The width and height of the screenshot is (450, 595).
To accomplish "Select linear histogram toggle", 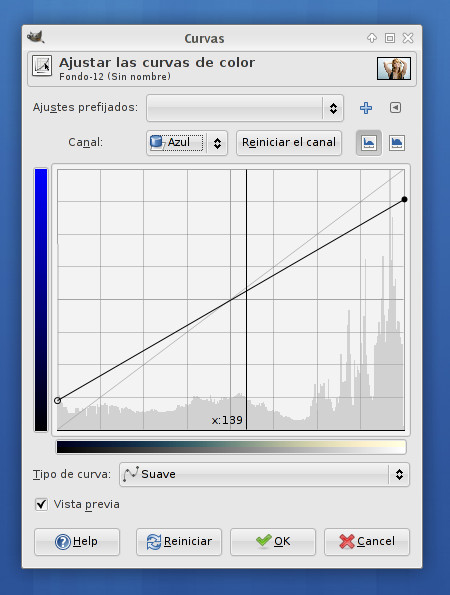I will (368, 143).
